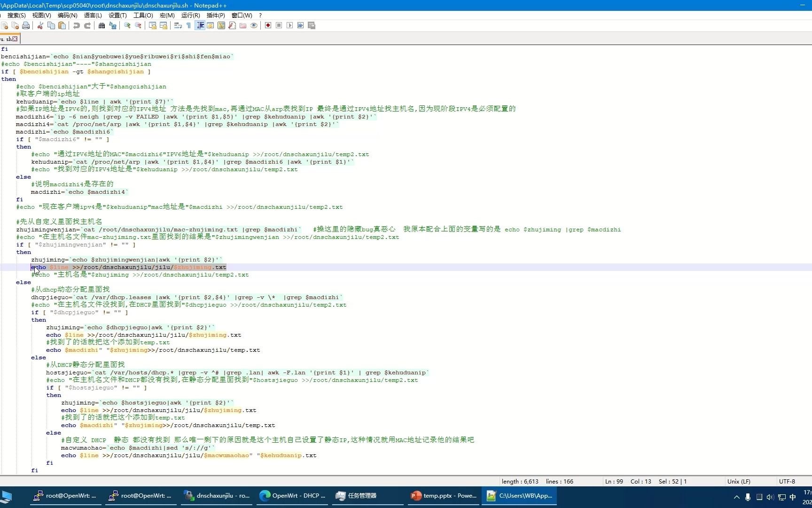Click the length : 6,613 status field

click(520, 482)
